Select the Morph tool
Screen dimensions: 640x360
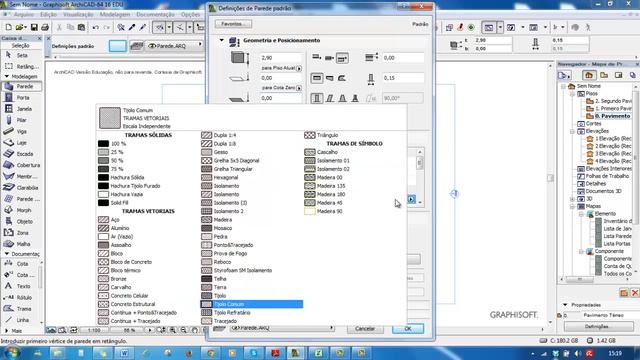click(x=21, y=210)
